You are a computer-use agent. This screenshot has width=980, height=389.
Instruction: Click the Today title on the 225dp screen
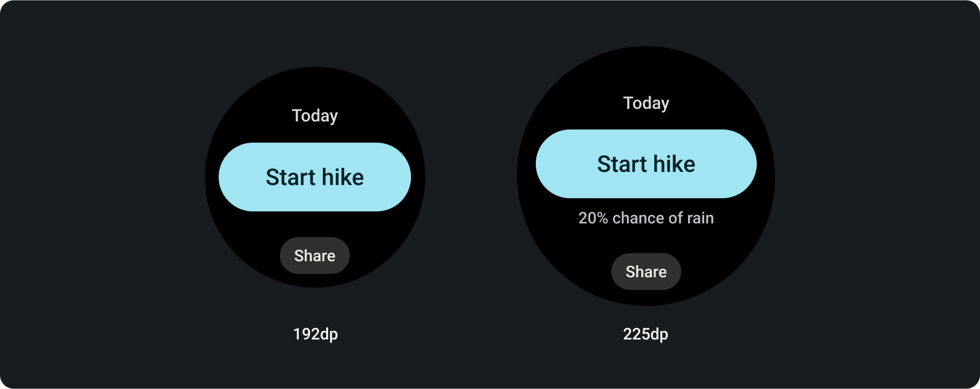(x=646, y=103)
